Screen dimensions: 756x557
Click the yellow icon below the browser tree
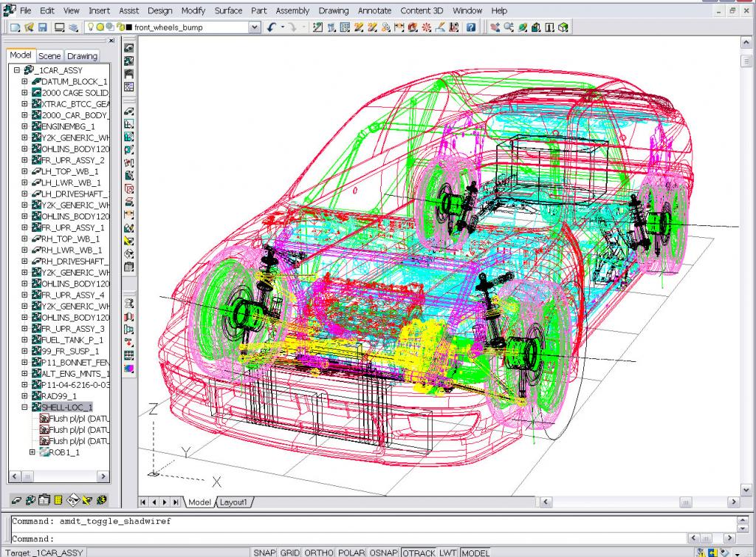point(58,500)
